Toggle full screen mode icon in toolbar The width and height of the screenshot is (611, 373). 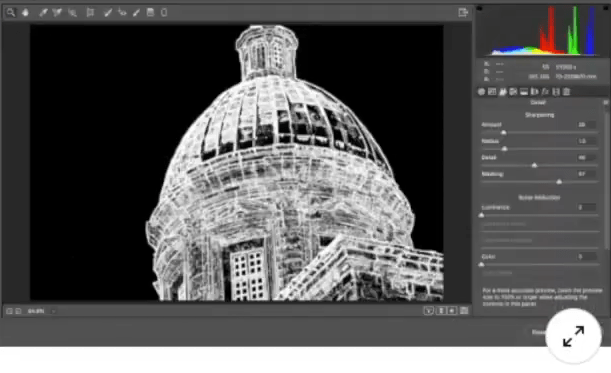point(463,12)
